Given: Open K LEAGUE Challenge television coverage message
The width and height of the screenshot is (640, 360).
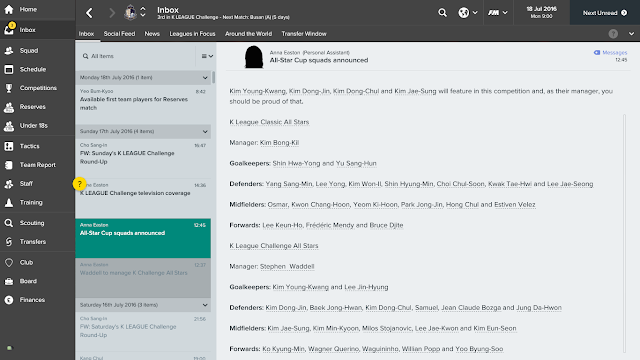Looking at the screenshot, I should pyautogui.click(x=143, y=198).
